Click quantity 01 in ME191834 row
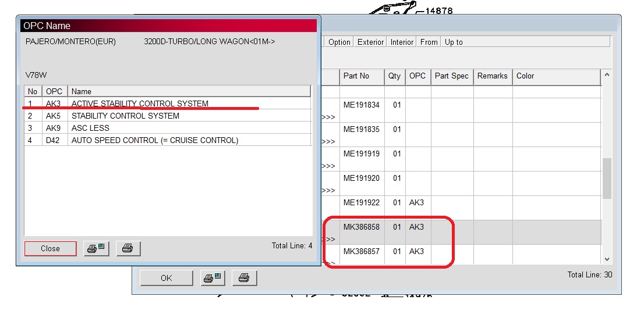This screenshot has width=644, height=314. click(397, 105)
